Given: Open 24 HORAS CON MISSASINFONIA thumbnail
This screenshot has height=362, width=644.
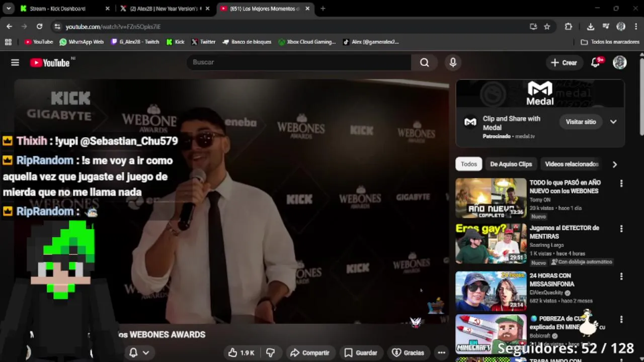Looking at the screenshot, I should [491, 291].
